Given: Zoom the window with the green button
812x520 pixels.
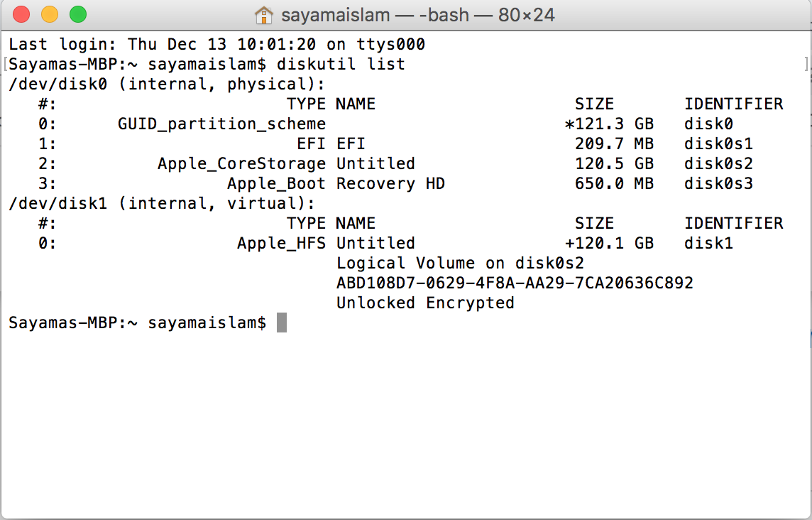Looking at the screenshot, I should pos(77,14).
